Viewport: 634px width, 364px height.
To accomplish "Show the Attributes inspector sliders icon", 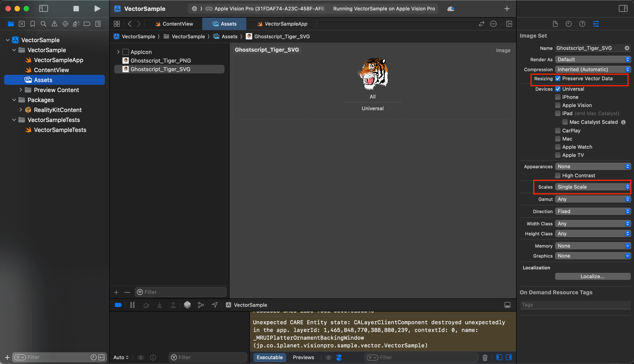I will point(596,24).
